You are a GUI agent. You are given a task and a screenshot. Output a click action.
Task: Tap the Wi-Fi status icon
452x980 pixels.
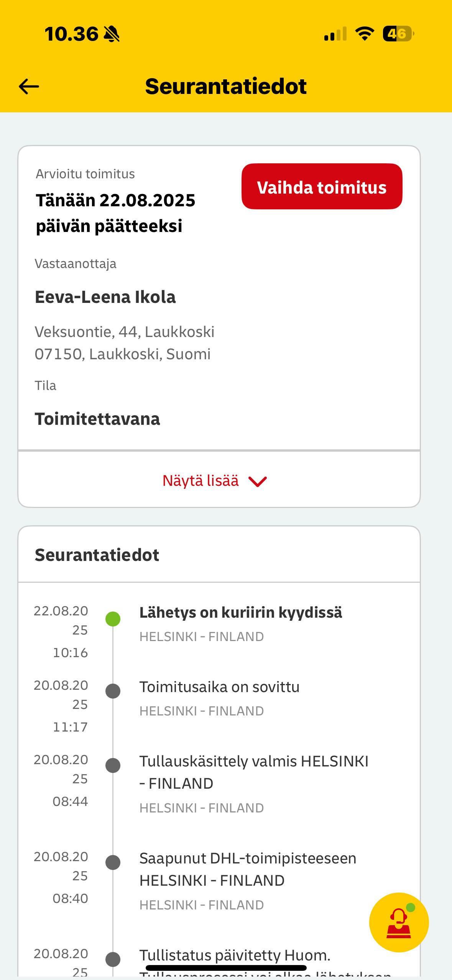(364, 34)
